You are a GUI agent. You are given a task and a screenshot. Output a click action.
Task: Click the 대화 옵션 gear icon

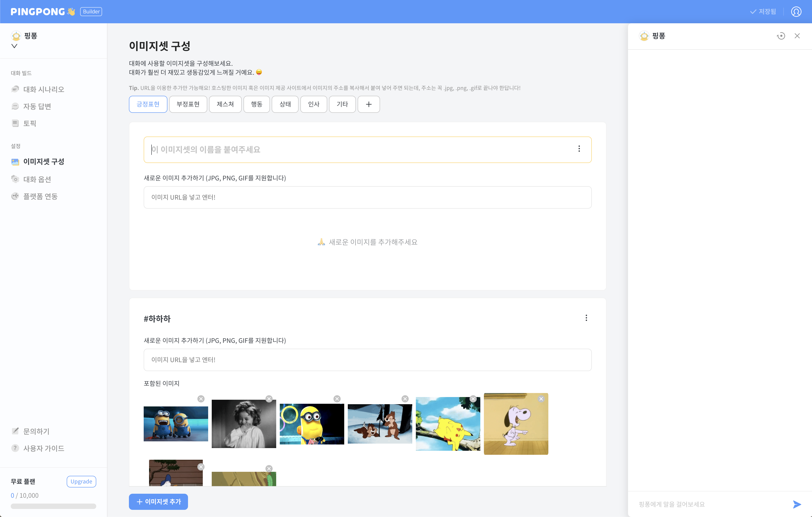[x=15, y=179]
